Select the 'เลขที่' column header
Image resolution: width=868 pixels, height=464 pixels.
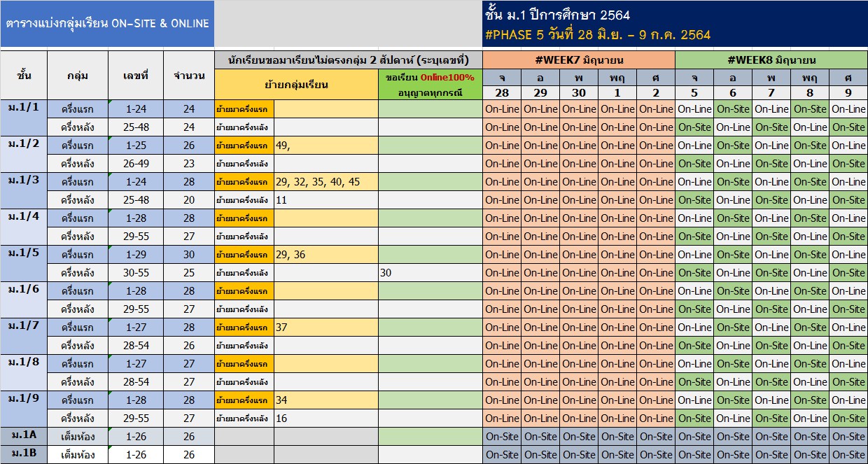click(x=136, y=75)
